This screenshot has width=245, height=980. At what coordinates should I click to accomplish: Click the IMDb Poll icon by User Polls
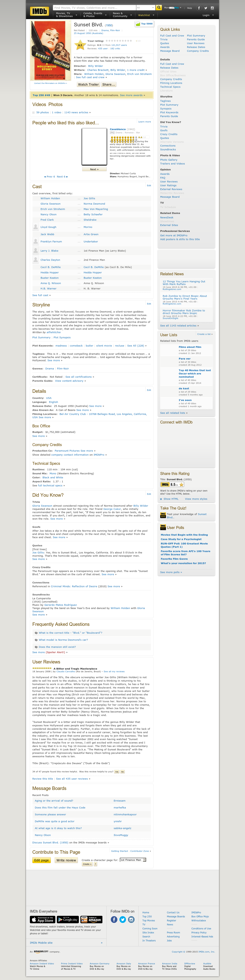coord(163,527)
